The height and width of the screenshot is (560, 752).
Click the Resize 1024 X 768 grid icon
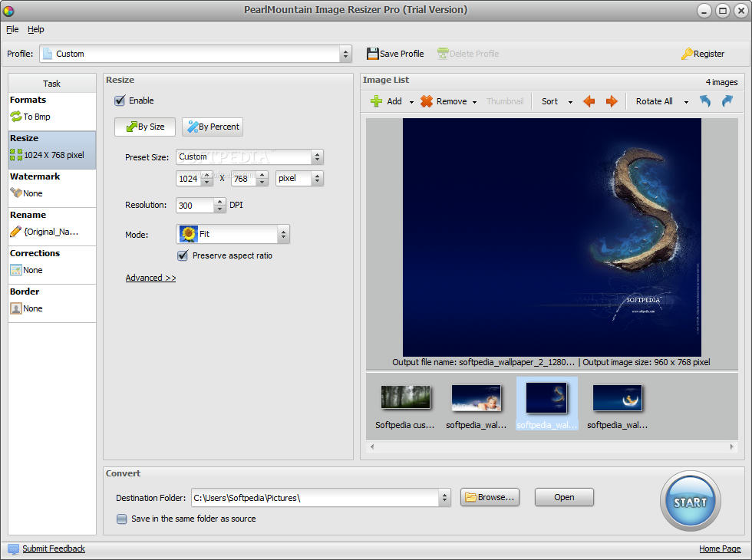(16, 155)
